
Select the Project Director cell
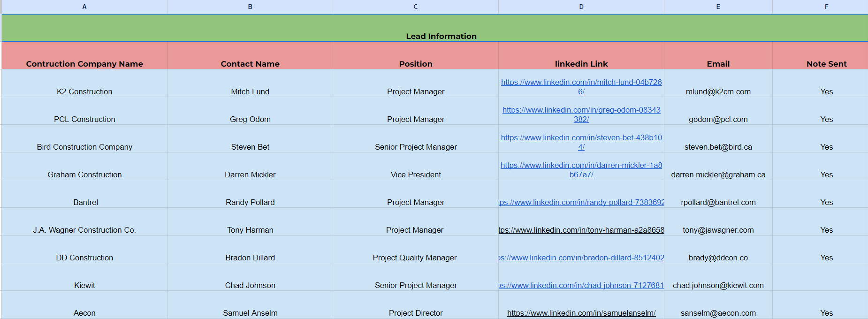pos(416,313)
